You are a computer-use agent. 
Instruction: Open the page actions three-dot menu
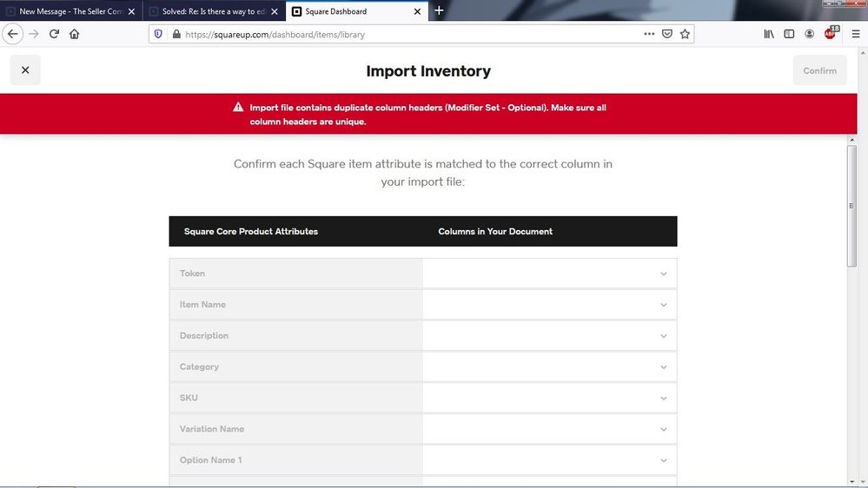pyautogui.click(x=649, y=34)
